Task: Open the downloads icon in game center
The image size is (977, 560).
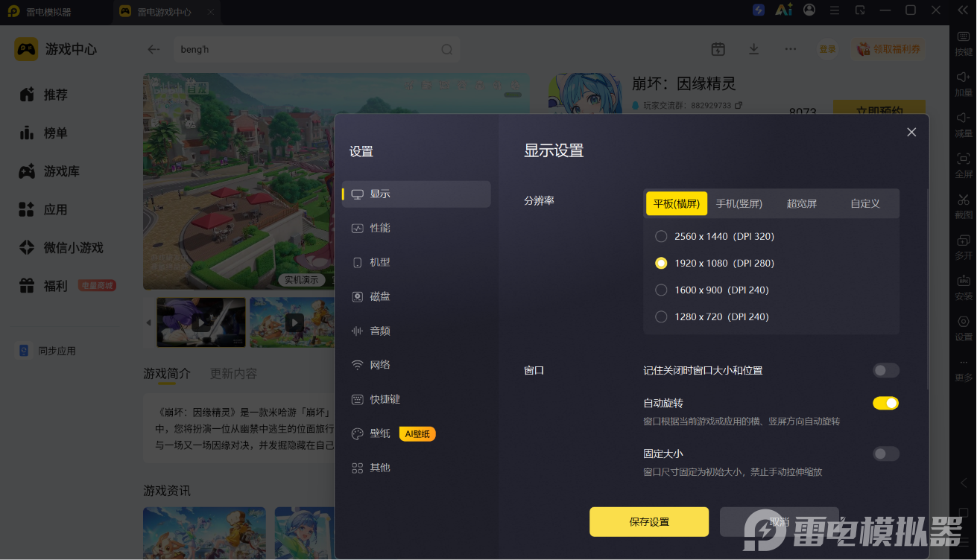Action: pos(753,49)
